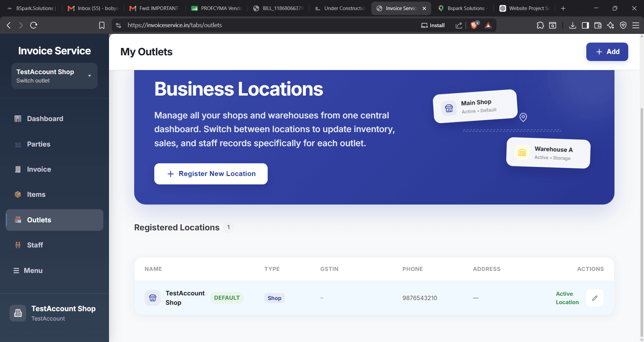Switch to Bspark Solutions maps tab

pyautogui.click(x=463, y=8)
